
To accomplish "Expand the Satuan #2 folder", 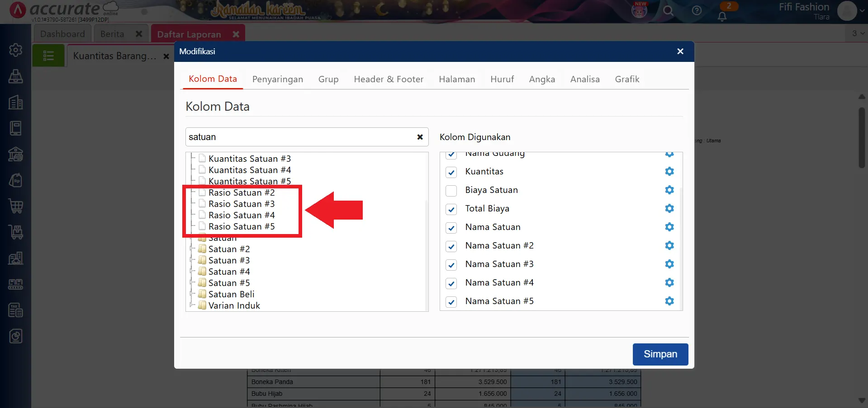I will point(192,249).
